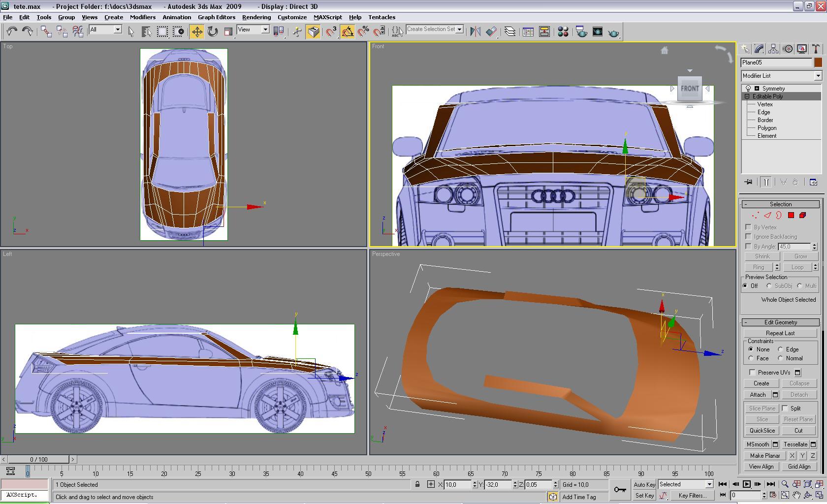Select Polygon sub-object level icon
827x504 pixels.
click(x=791, y=215)
